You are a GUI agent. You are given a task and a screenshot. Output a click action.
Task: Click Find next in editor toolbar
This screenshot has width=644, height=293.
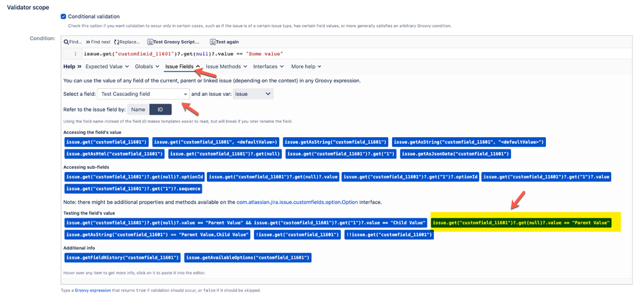(x=98, y=42)
